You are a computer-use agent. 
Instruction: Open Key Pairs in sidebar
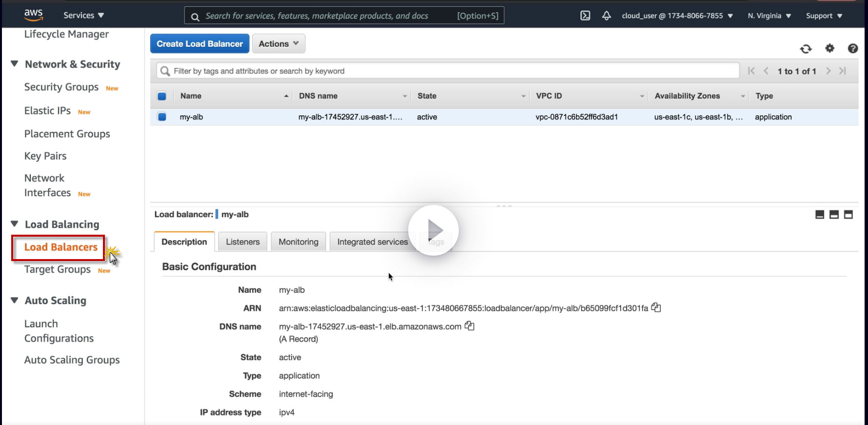click(45, 156)
